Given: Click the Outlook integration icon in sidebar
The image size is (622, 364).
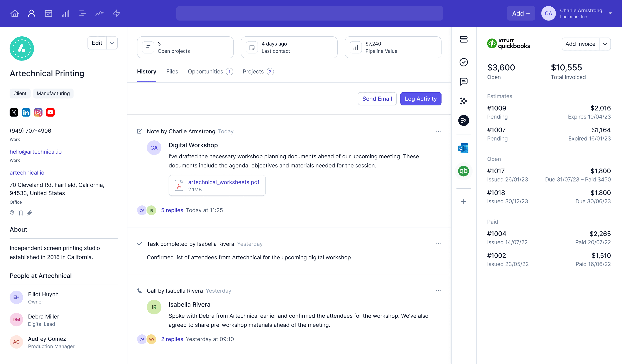Looking at the screenshot, I should (x=463, y=149).
